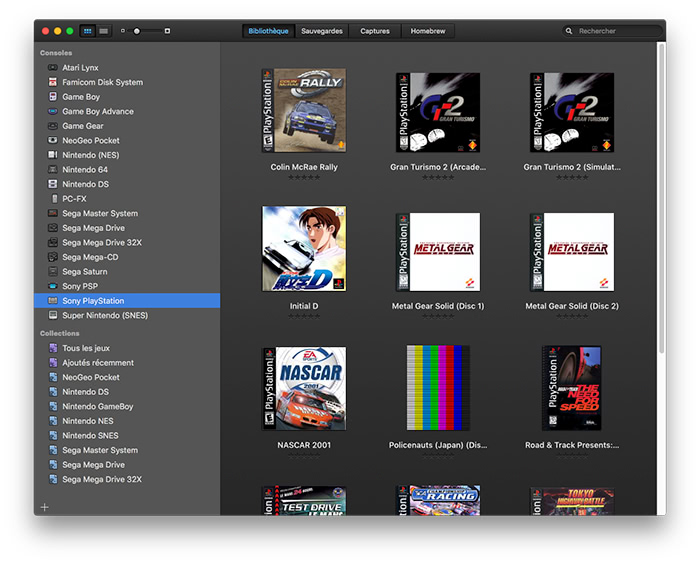Screen dimensions: 700x564
Task: Select Colin McRae Rally cover art
Action: pyautogui.click(x=304, y=110)
